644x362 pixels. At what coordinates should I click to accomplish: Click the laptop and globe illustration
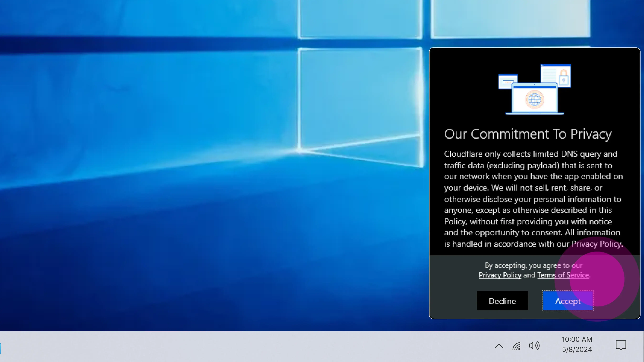tap(535, 89)
